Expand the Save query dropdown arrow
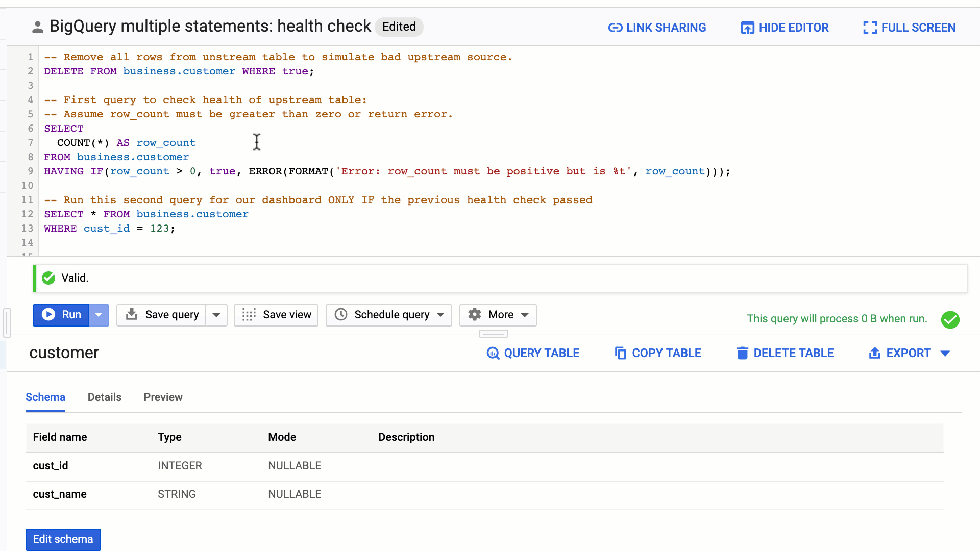 click(x=216, y=314)
